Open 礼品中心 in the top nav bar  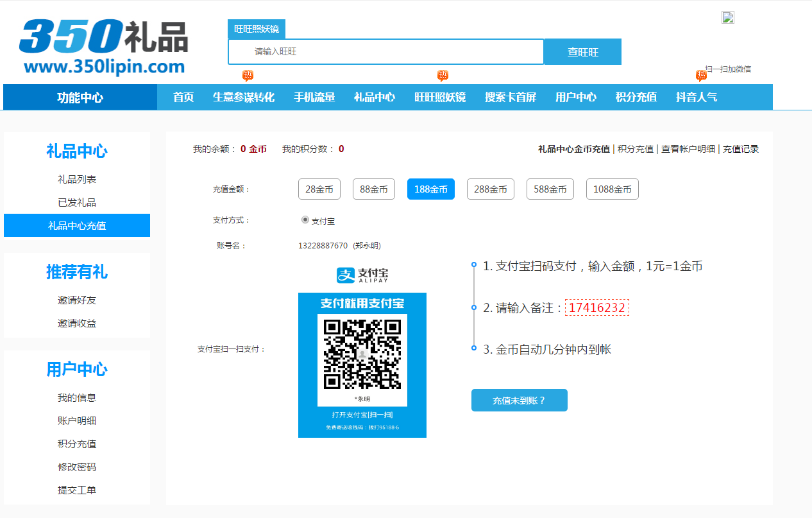pos(375,97)
